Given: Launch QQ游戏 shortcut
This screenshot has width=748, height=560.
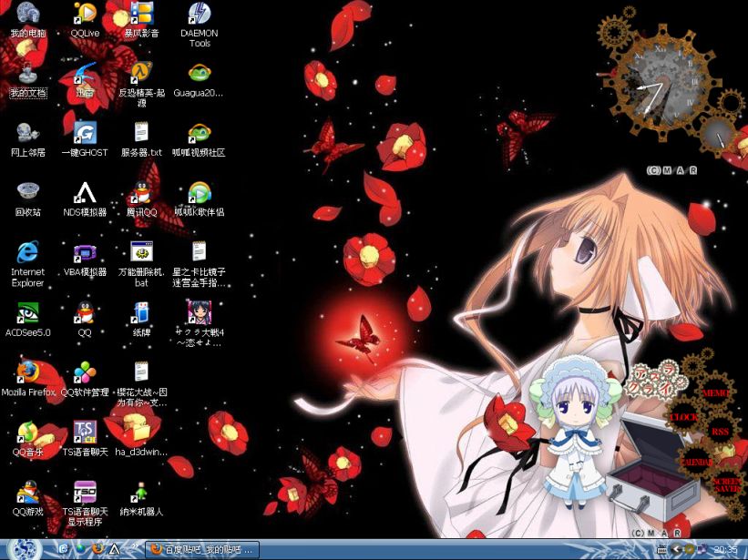Looking at the screenshot, I should 27,499.
